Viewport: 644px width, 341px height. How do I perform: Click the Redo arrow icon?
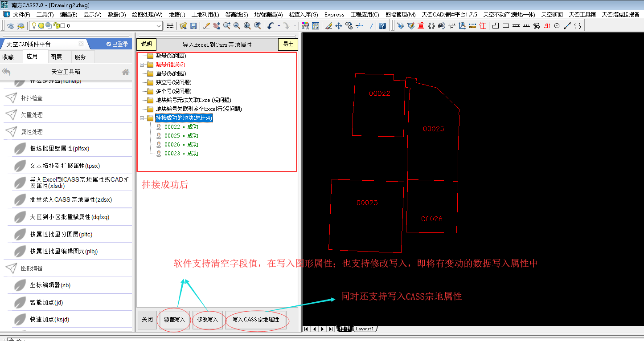click(x=287, y=26)
